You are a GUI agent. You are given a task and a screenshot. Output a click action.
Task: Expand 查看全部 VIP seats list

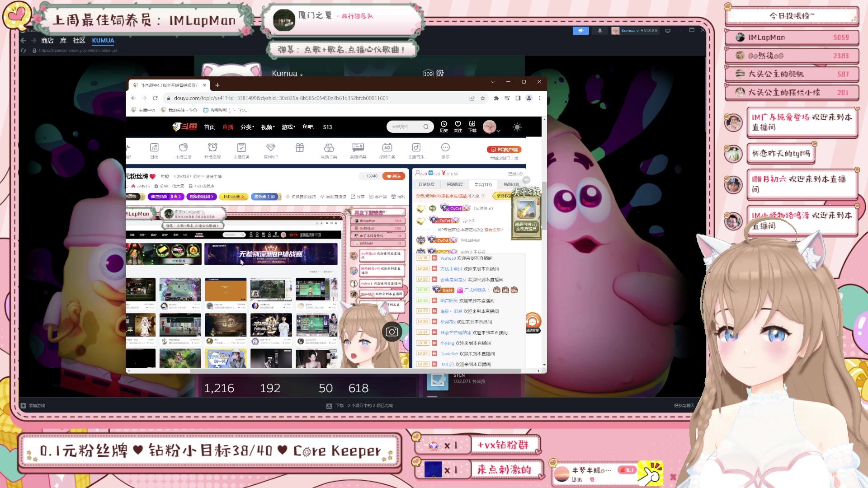494,230
